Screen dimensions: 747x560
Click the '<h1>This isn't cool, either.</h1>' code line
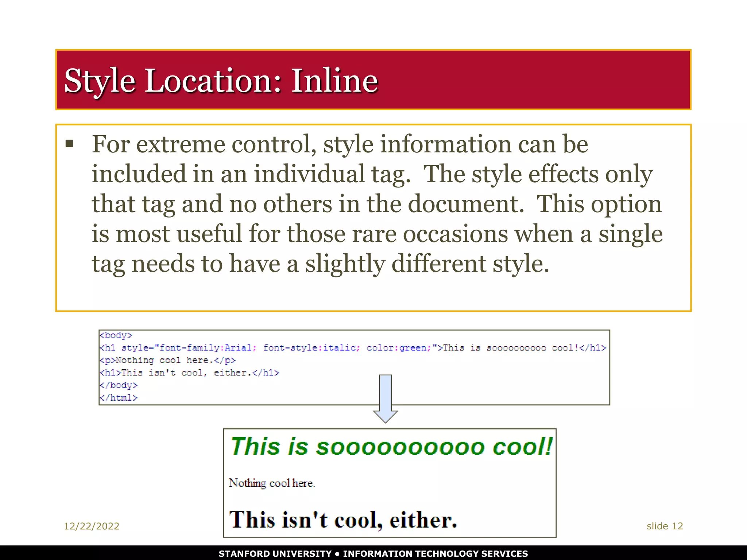point(189,373)
